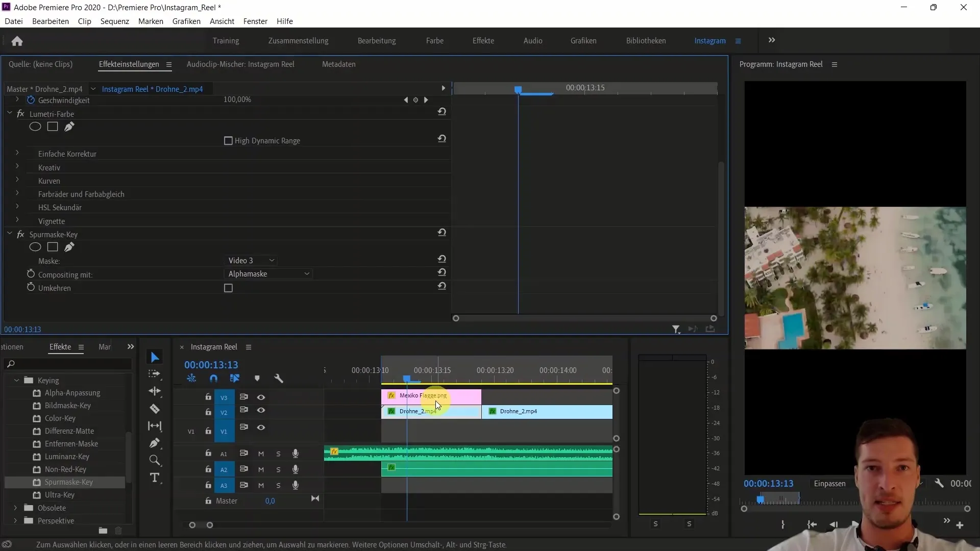This screenshot has width=980, height=551.
Task: Switch to the Audio workspace
Action: [x=533, y=41]
